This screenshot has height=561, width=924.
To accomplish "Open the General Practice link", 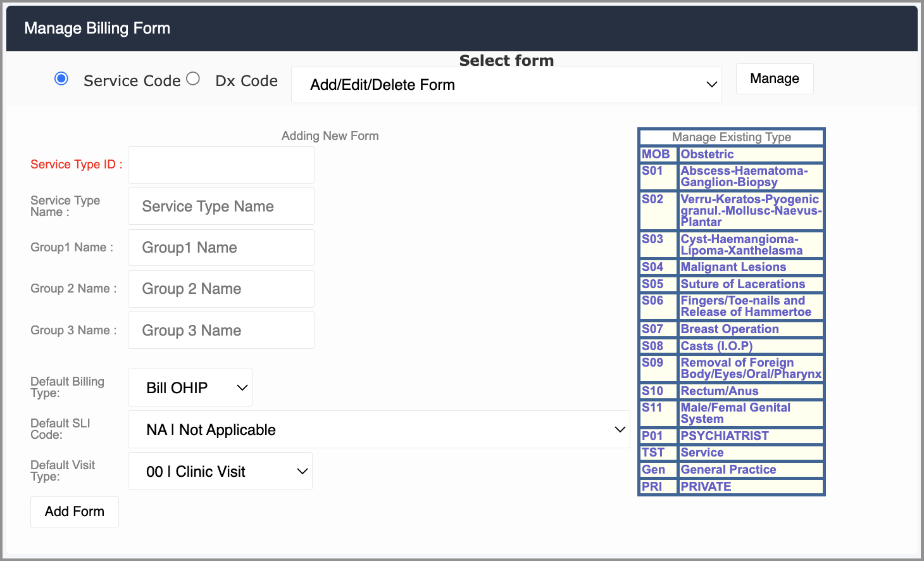I will 728,469.
